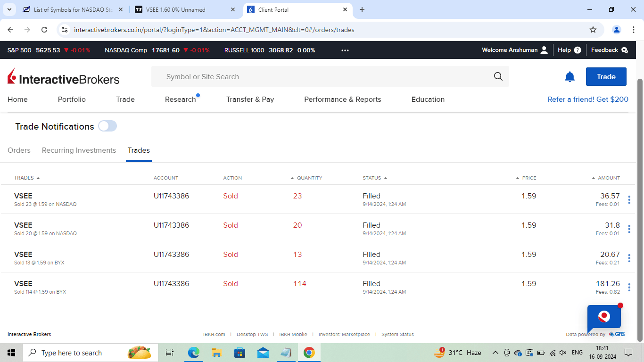Image resolution: width=644 pixels, height=362 pixels.
Task: Open the red live chat bubble
Action: coord(604,317)
